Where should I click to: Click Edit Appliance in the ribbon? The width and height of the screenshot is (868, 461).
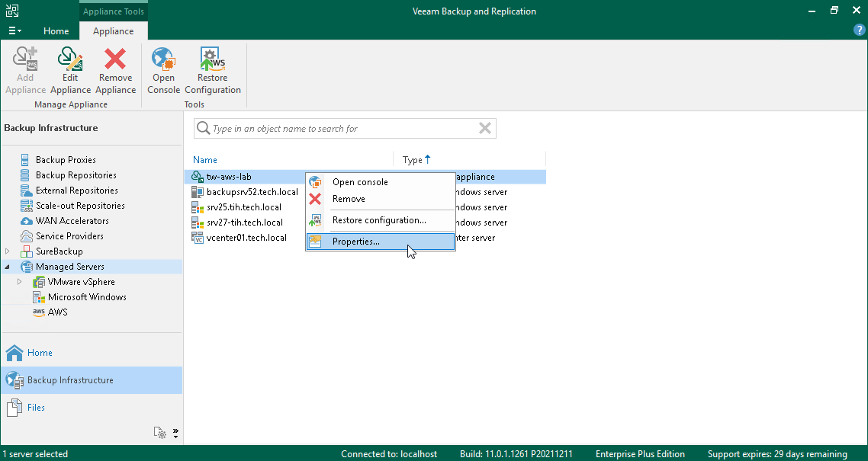(x=70, y=71)
